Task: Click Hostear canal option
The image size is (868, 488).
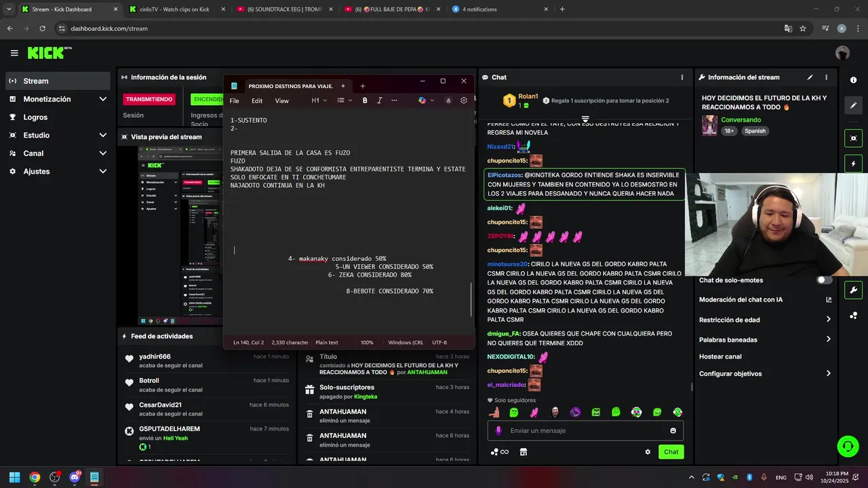Action: (720, 357)
